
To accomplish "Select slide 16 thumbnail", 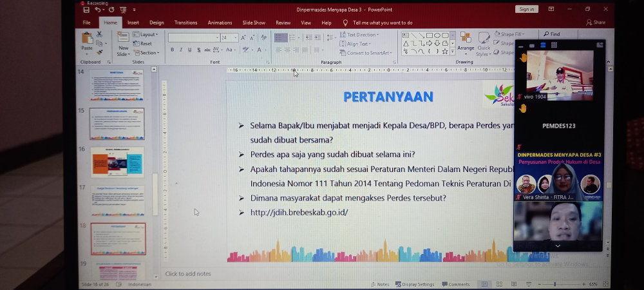I will (117, 162).
